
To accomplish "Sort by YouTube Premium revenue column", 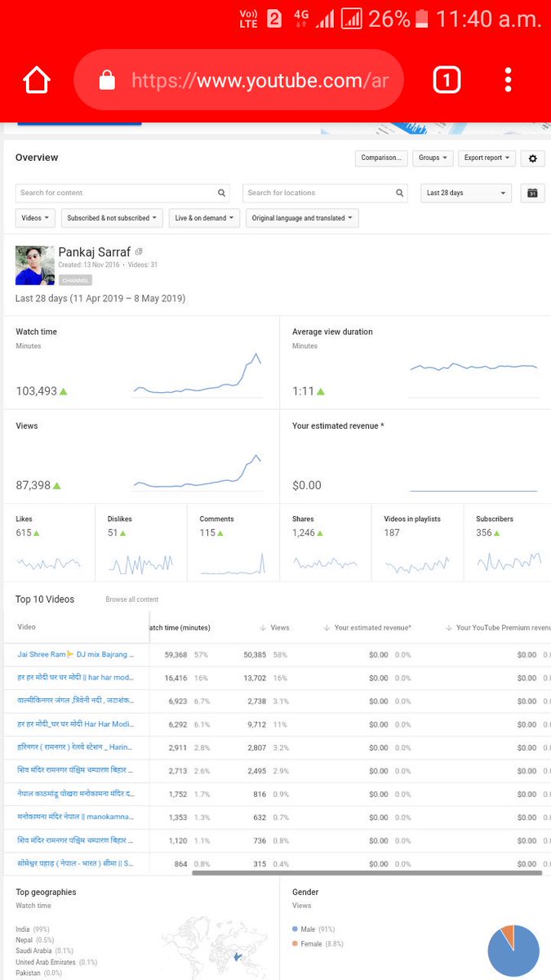I will (498, 628).
